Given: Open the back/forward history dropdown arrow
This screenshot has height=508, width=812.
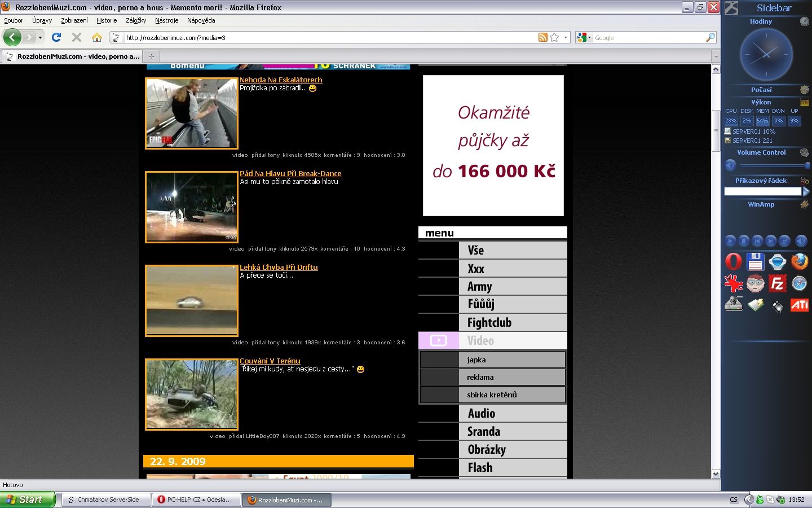Looking at the screenshot, I should point(40,37).
